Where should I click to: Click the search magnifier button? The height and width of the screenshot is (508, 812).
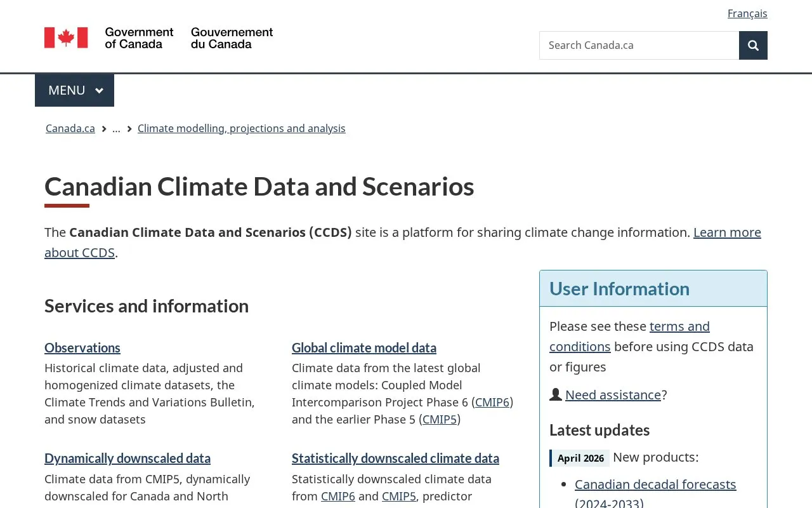[753, 45]
